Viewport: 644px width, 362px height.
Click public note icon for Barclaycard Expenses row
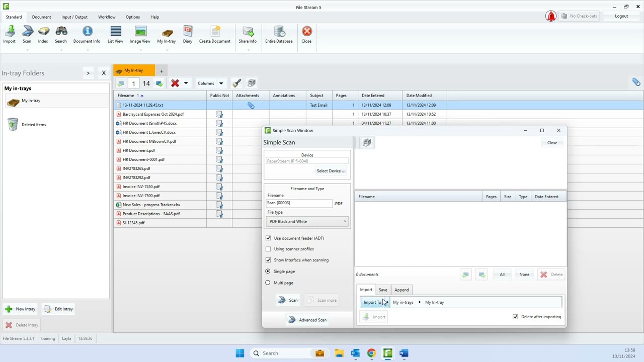click(x=219, y=114)
